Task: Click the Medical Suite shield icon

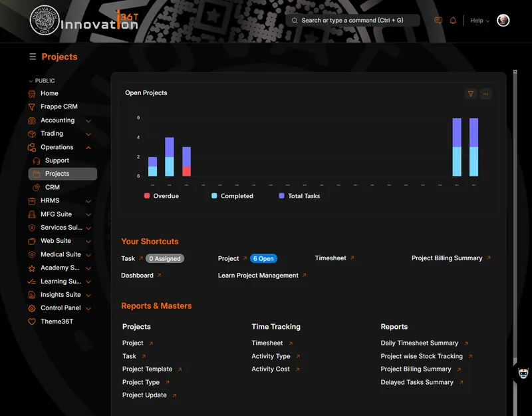Action: [x=32, y=255]
